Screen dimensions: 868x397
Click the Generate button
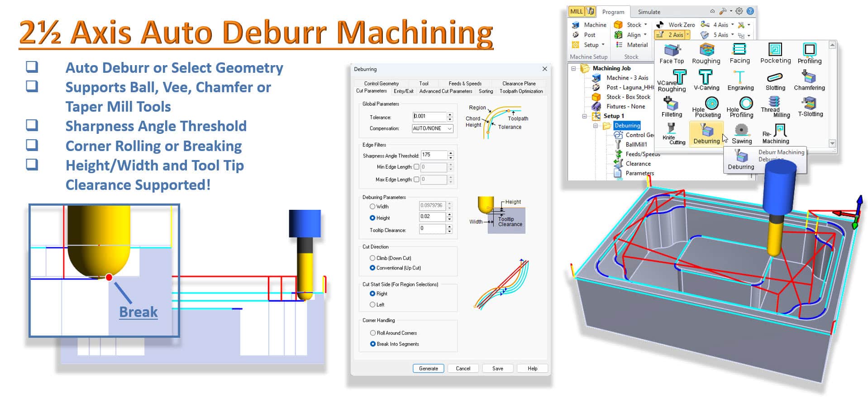[428, 369]
